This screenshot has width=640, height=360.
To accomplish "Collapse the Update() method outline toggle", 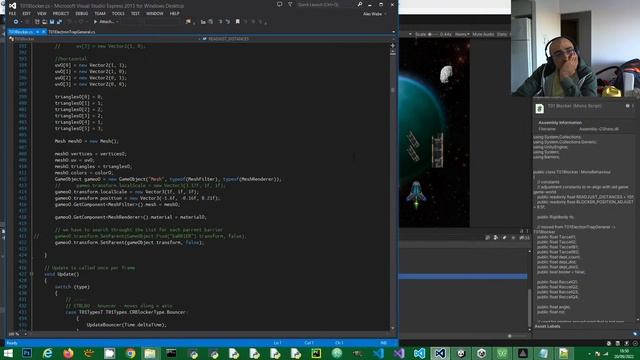I will (x=32, y=274).
